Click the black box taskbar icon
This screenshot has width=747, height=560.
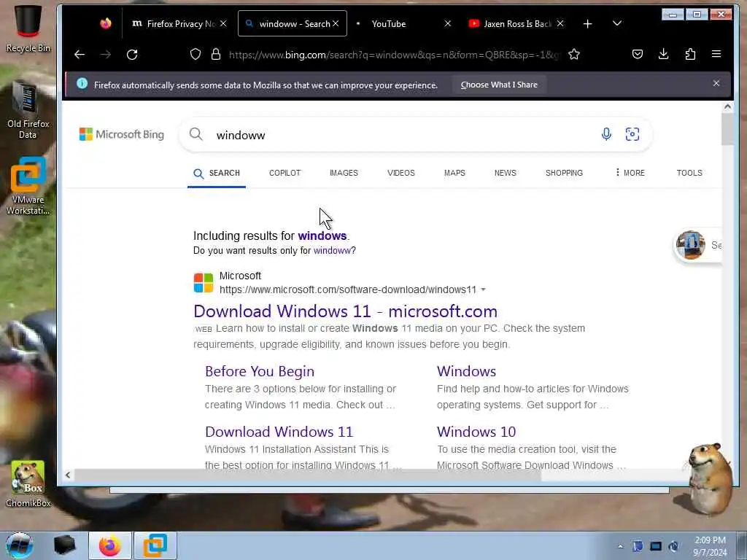[65, 545]
